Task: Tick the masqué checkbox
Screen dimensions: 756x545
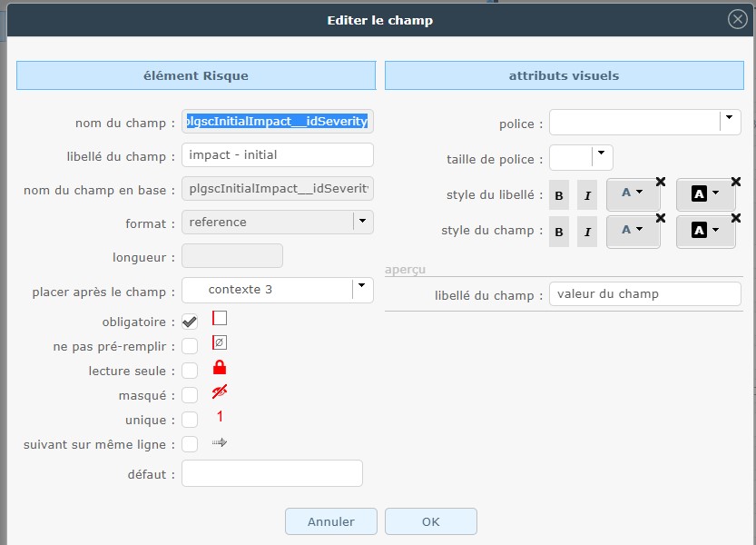Action: tap(190, 395)
